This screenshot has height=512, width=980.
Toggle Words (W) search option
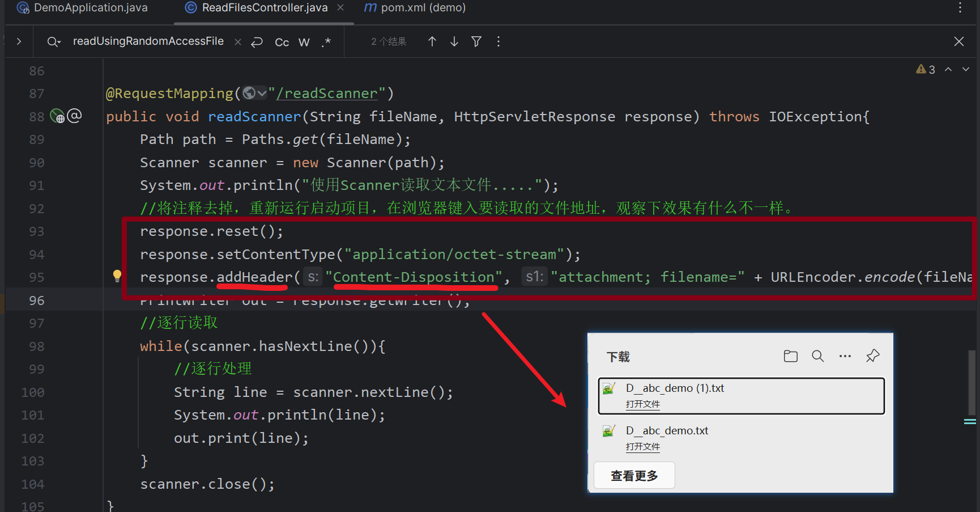(304, 42)
